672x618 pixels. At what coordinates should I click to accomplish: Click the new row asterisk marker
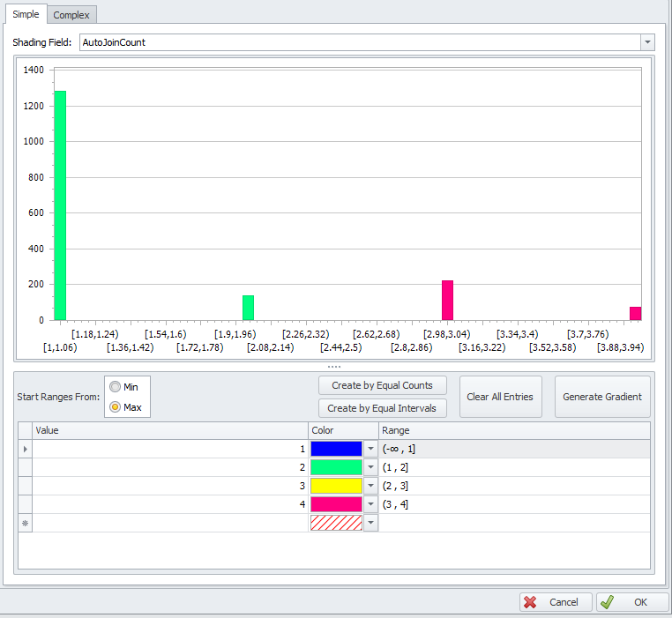click(x=25, y=523)
